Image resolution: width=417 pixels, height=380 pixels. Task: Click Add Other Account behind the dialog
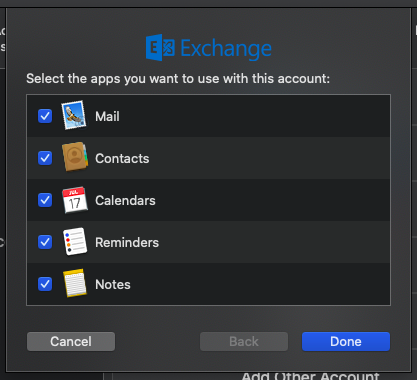310,376
